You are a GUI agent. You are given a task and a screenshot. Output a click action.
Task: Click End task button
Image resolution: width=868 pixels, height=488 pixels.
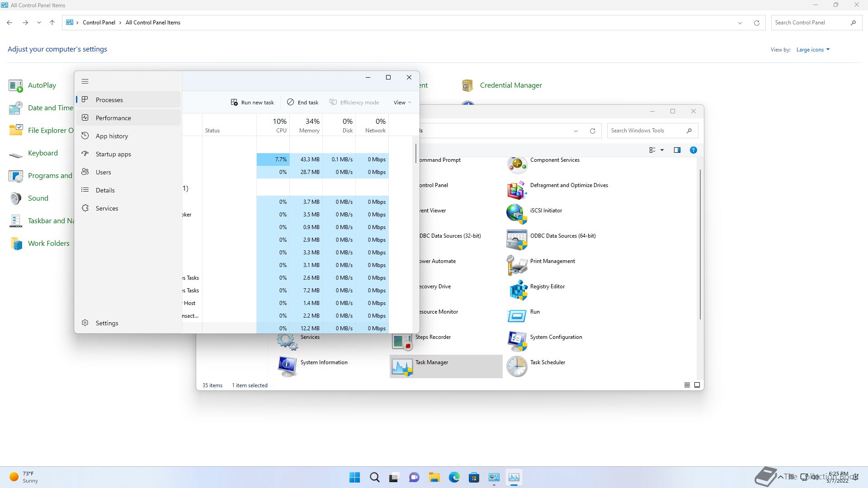(302, 103)
